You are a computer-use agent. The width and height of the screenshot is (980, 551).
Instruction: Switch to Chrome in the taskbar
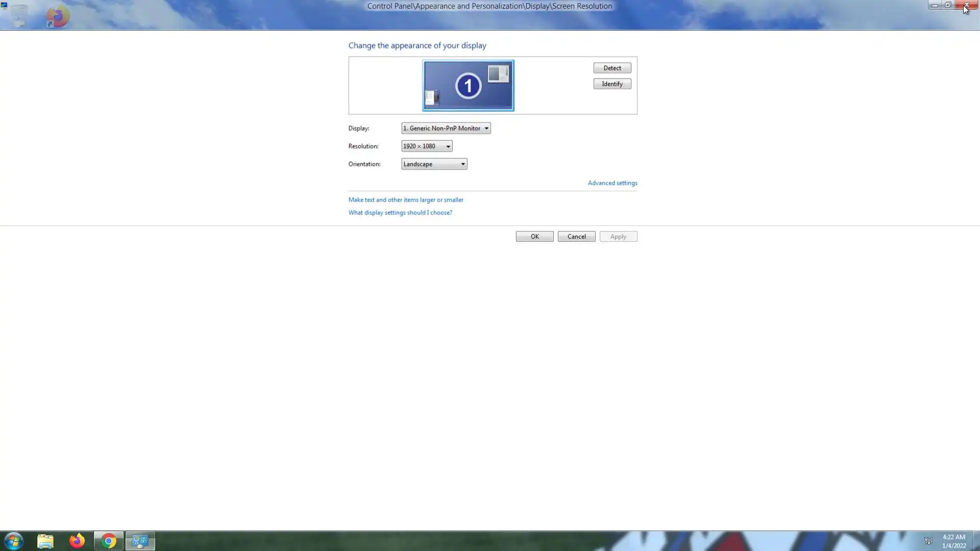tap(109, 541)
